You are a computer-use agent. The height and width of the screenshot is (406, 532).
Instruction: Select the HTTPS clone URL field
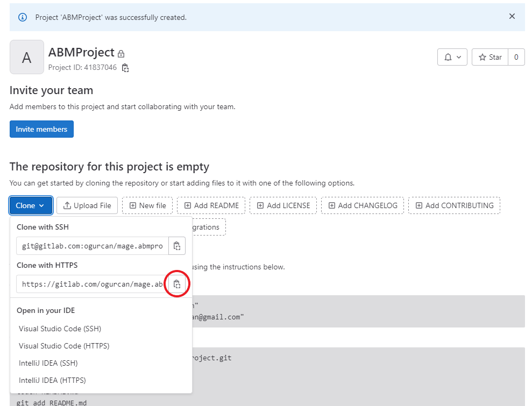click(93, 284)
